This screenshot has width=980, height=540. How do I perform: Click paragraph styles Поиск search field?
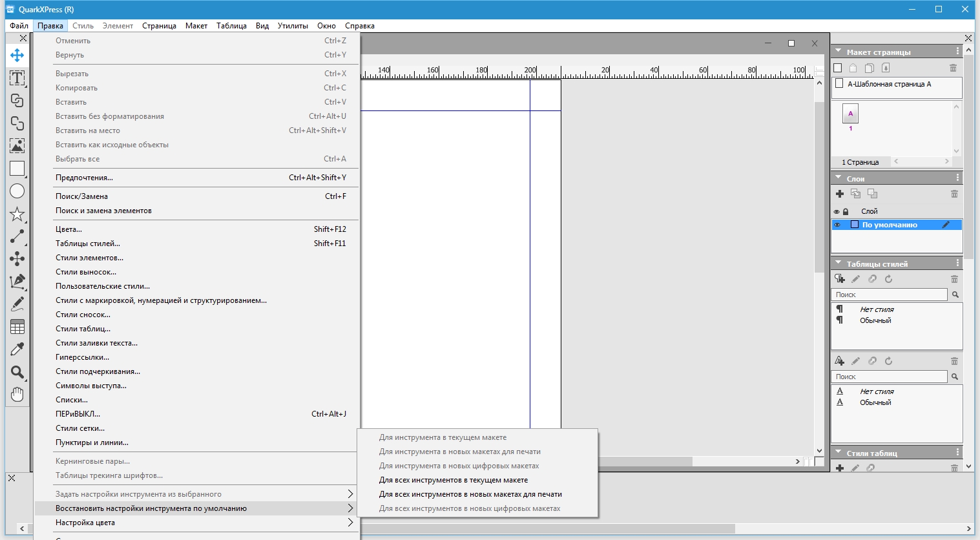[x=890, y=295]
